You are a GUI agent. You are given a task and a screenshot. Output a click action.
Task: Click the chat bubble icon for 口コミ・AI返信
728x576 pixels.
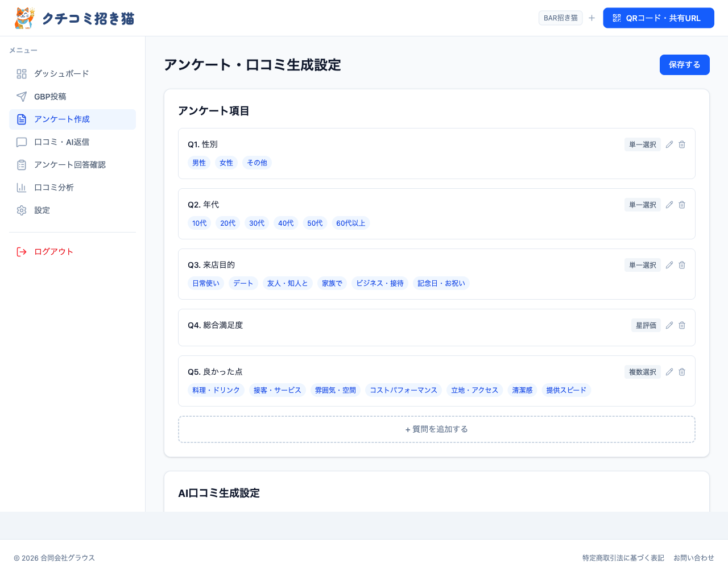pyautogui.click(x=21, y=142)
